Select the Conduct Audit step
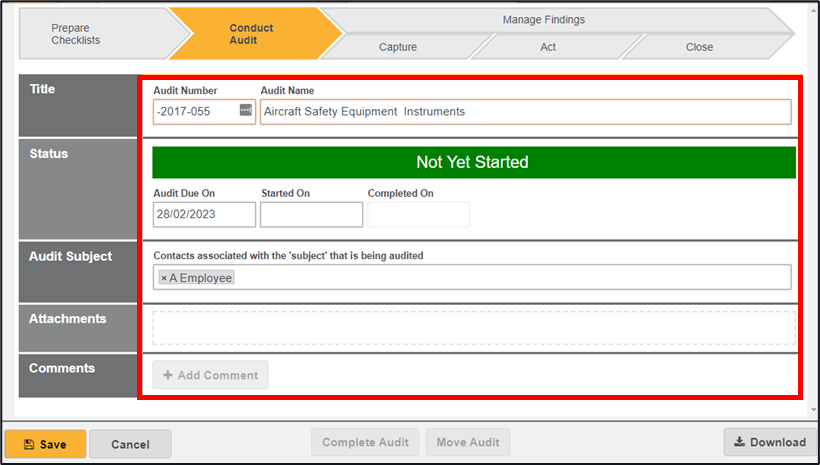 [250, 34]
